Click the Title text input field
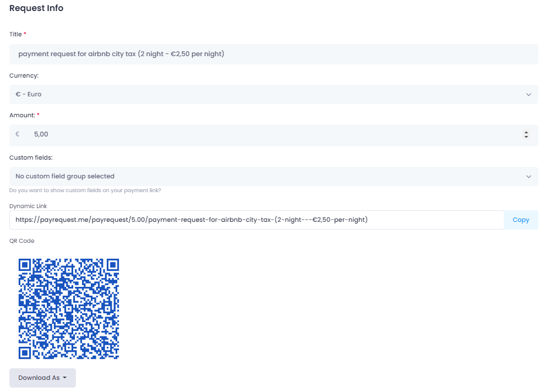This screenshot has height=392, width=545. pos(274,54)
